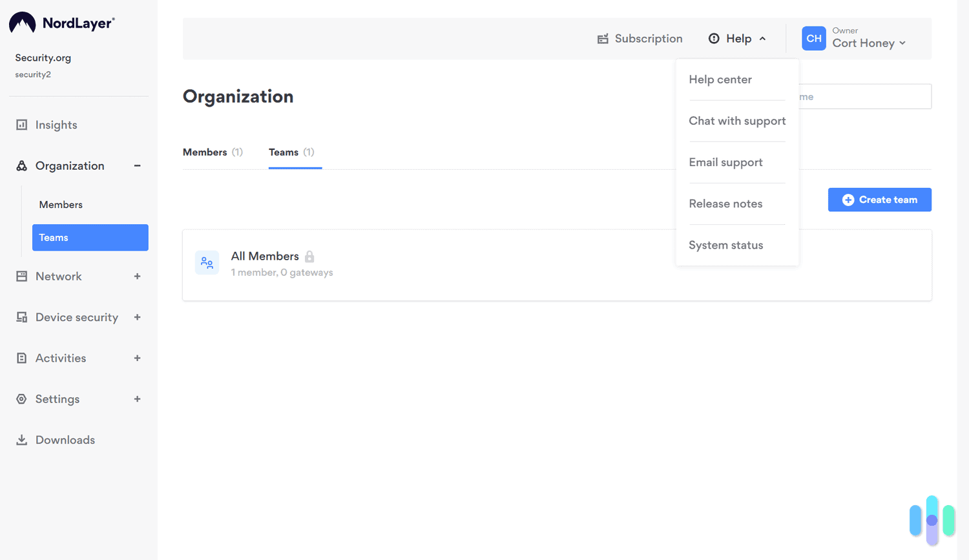
Task: Click the lock icon beside All Members
Action: tap(309, 256)
